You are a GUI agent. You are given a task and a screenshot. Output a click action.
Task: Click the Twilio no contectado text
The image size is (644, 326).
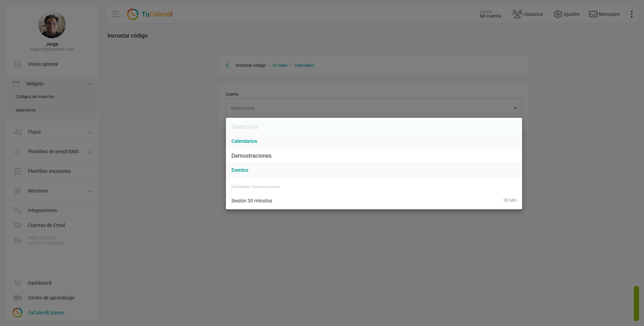click(x=46, y=243)
